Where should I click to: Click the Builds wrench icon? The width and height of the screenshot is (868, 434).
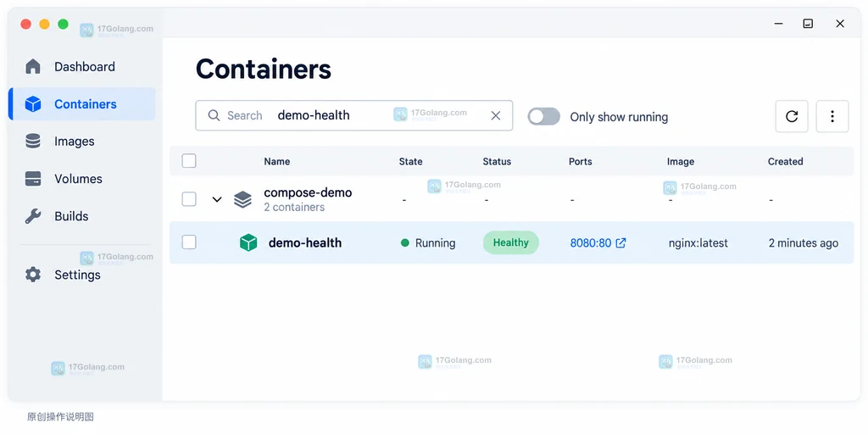tap(33, 216)
